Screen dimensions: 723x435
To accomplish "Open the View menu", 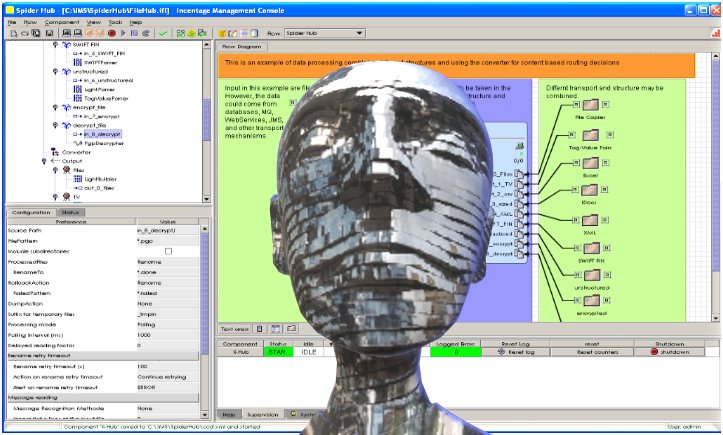I will pyautogui.click(x=94, y=22).
